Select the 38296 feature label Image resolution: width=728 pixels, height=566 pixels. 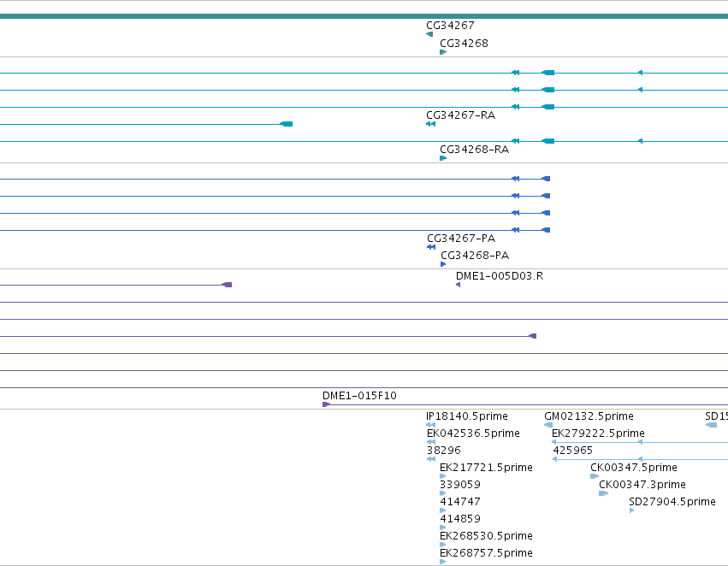click(x=444, y=451)
